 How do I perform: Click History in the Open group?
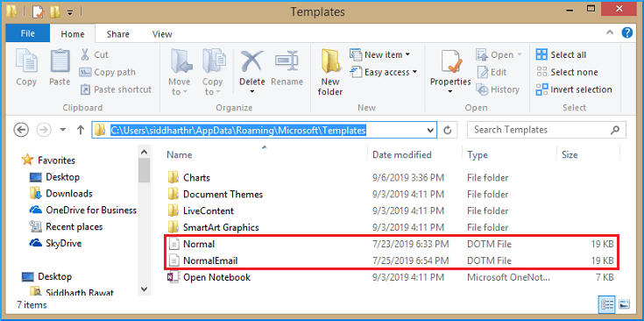click(x=498, y=89)
